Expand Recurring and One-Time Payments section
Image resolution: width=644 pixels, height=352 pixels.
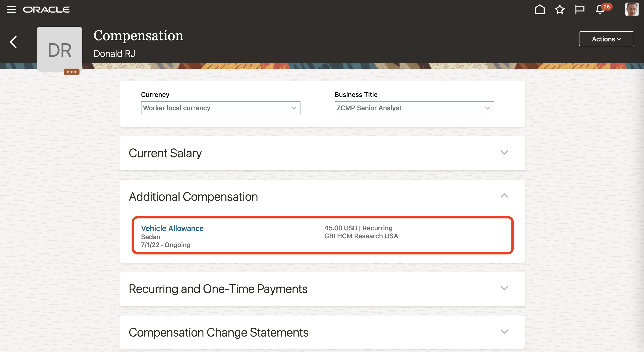504,288
